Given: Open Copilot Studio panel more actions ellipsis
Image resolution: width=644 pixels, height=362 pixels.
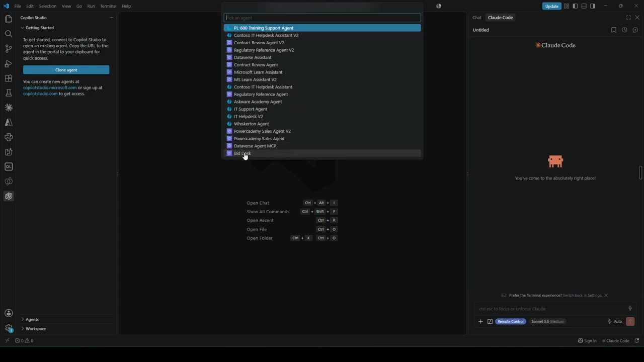Looking at the screenshot, I should 111,18.
